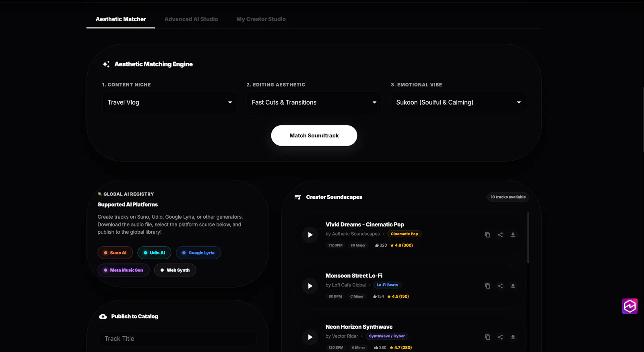Open the Content Niche dropdown showing Travel Vlog
The height and width of the screenshot is (352, 644).
coord(169,103)
